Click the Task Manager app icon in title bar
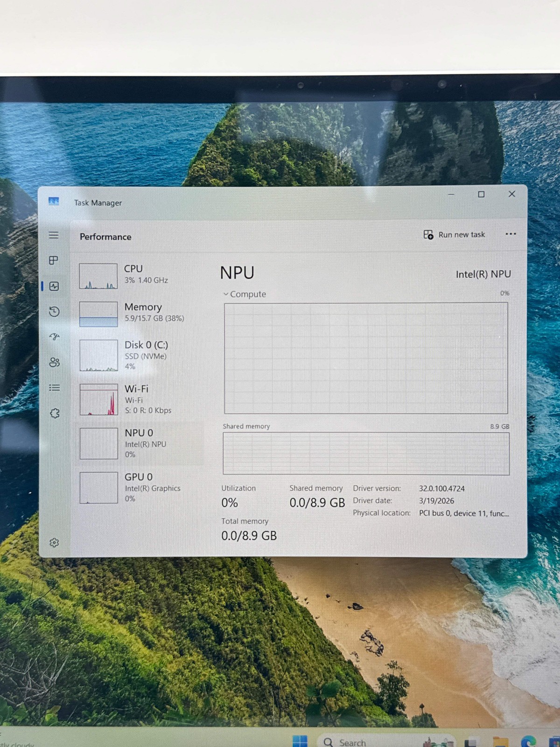The height and width of the screenshot is (747, 560). 54,201
